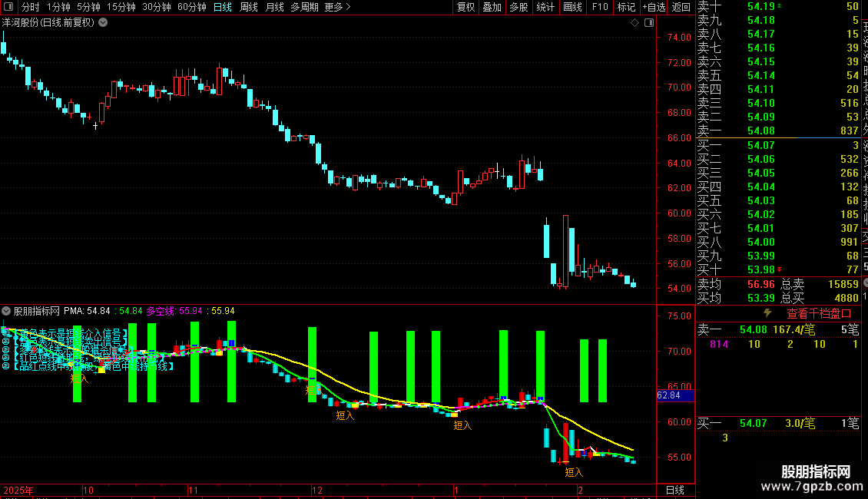This screenshot has height=499, width=868.
Task: Click the 卖十 row price 54.19
Action: [761, 6]
